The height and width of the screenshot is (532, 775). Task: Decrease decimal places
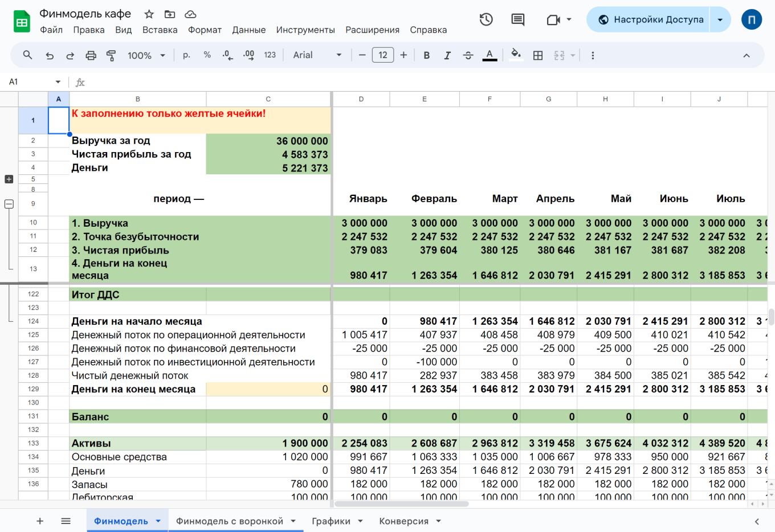tap(227, 55)
